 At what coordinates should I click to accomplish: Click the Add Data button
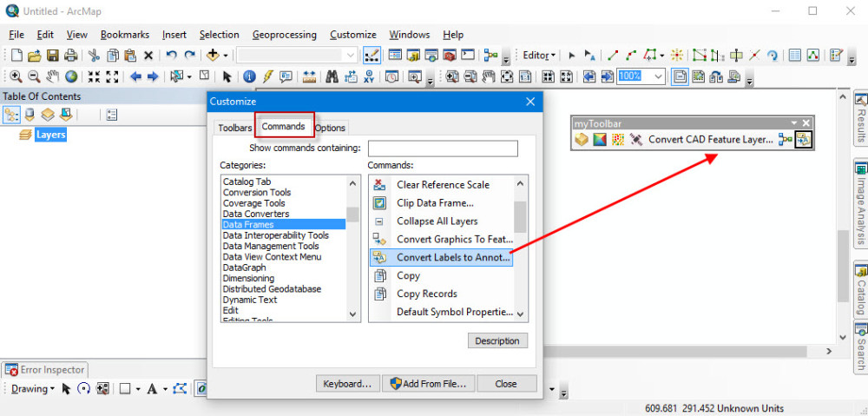[x=213, y=56]
